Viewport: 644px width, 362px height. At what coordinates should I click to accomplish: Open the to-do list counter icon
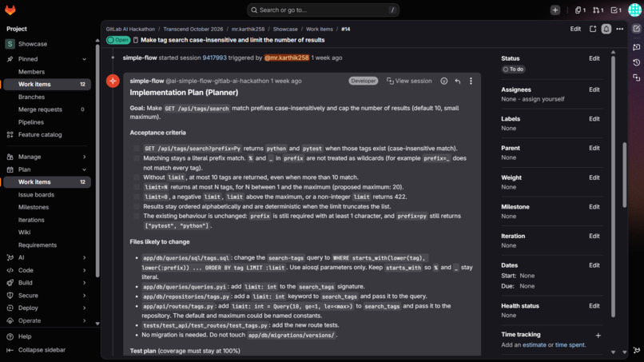click(x=616, y=10)
